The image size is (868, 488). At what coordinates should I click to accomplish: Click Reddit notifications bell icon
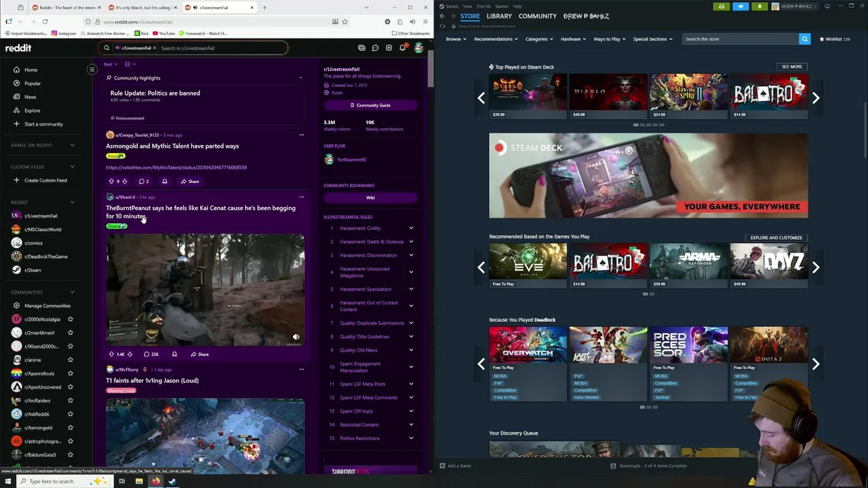click(402, 48)
